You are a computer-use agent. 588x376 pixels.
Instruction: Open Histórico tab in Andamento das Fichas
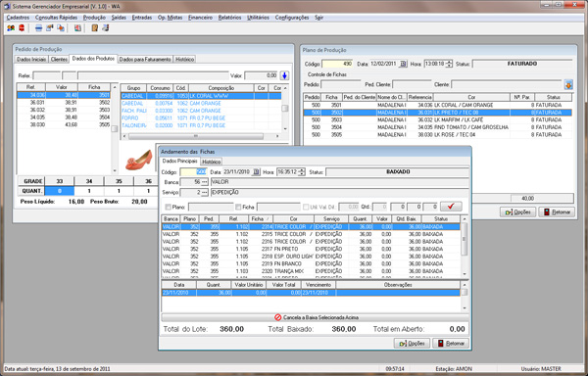211,162
